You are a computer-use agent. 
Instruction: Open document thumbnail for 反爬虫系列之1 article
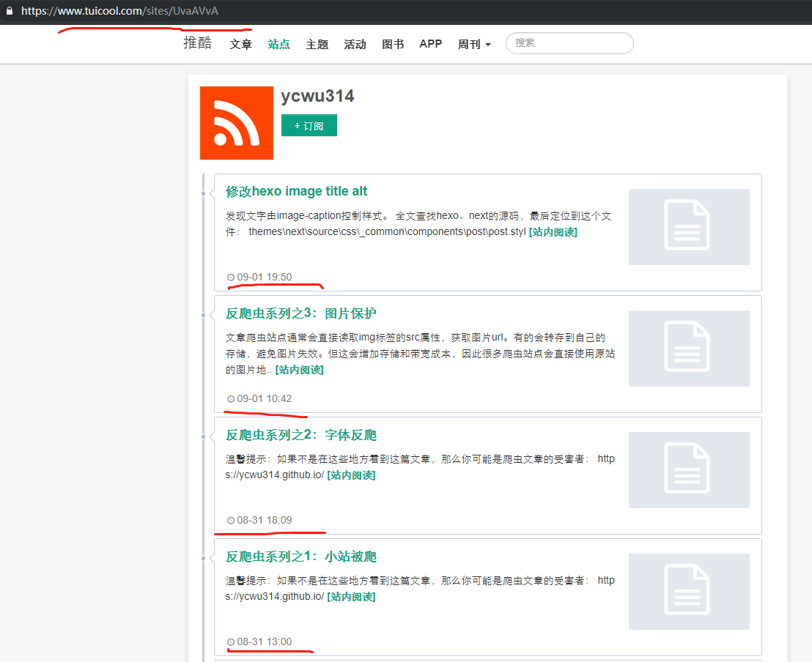point(688,592)
